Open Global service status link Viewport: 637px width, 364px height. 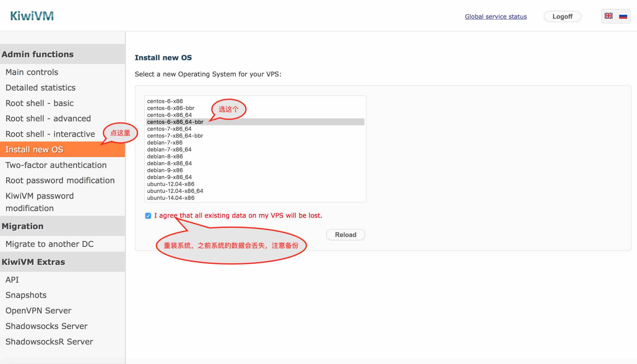coord(496,17)
